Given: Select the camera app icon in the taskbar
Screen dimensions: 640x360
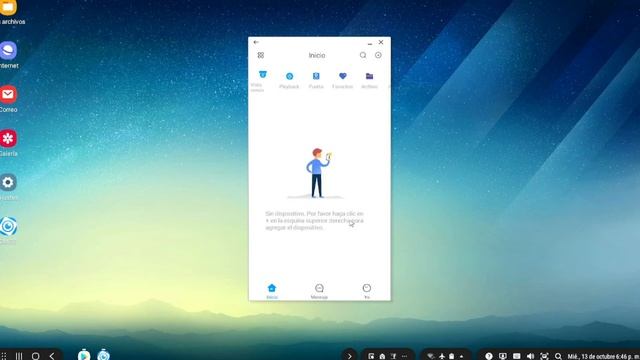Looking at the screenshot, I should [103, 355].
